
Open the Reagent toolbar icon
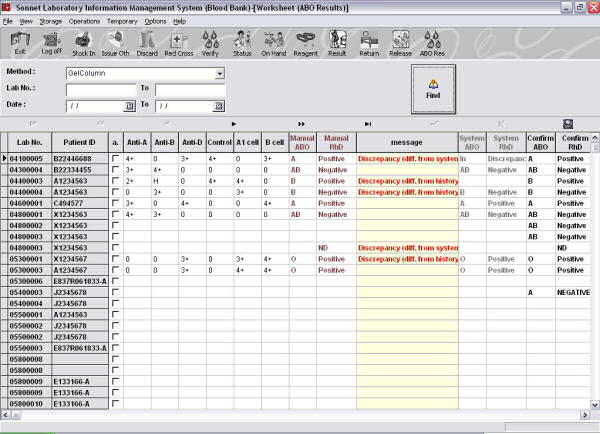(306, 43)
